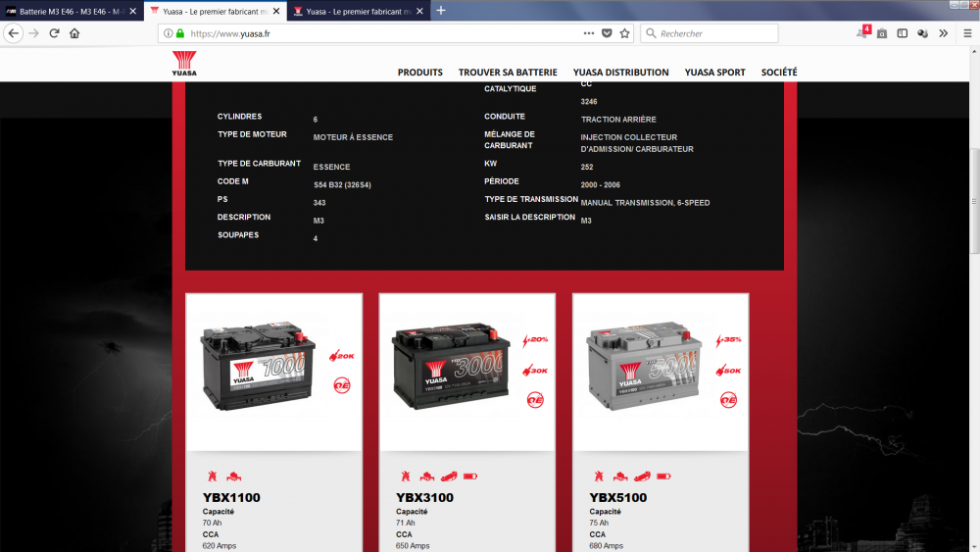This screenshot has height=552, width=980.
Task: Save page to Pocket
Action: tap(607, 33)
